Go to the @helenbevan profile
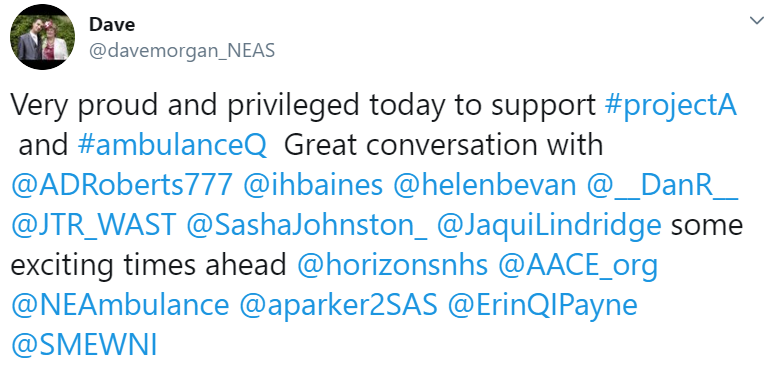The height and width of the screenshot is (378, 773). click(485, 186)
